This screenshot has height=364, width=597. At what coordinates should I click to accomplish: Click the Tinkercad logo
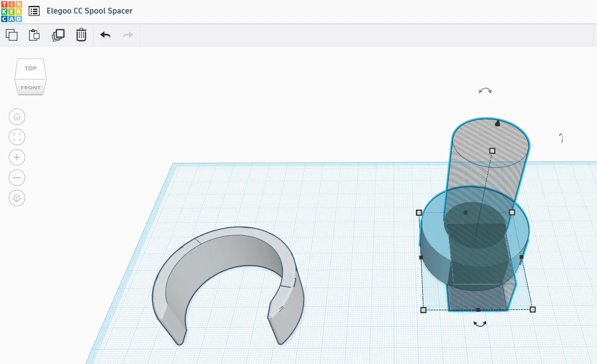pyautogui.click(x=11, y=11)
